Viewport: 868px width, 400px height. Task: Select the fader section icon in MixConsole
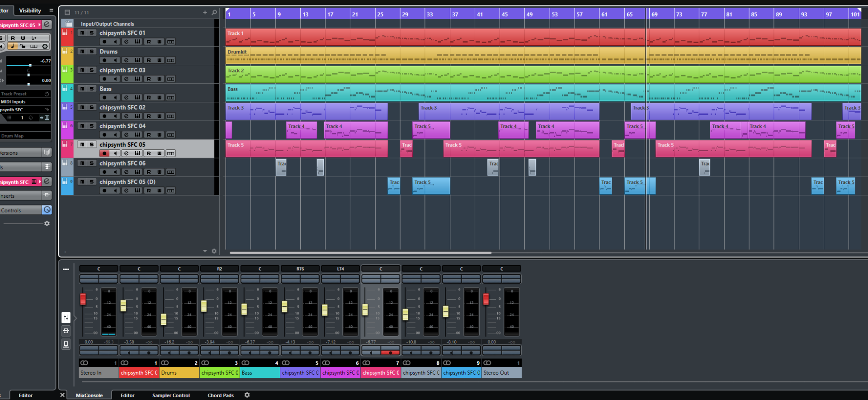pos(66,318)
